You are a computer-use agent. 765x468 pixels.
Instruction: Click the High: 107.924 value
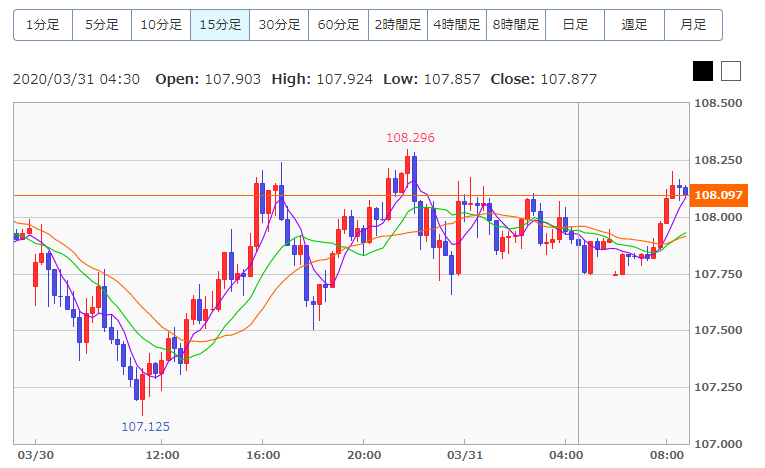(322, 80)
